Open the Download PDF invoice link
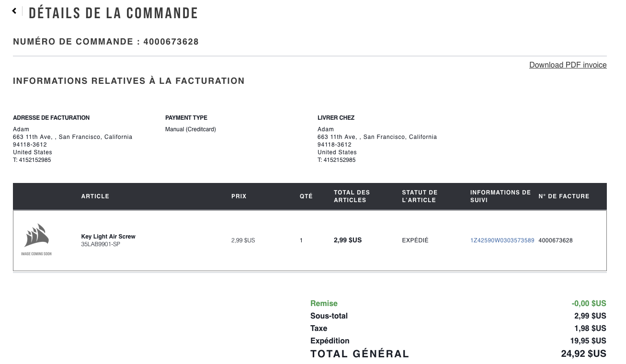Image resolution: width=626 pixels, height=364 pixels. tap(568, 65)
